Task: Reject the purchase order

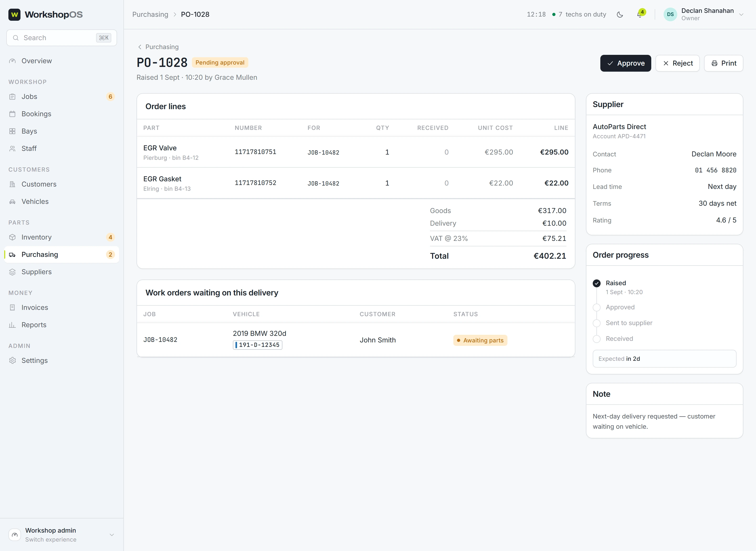Action: click(678, 63)
